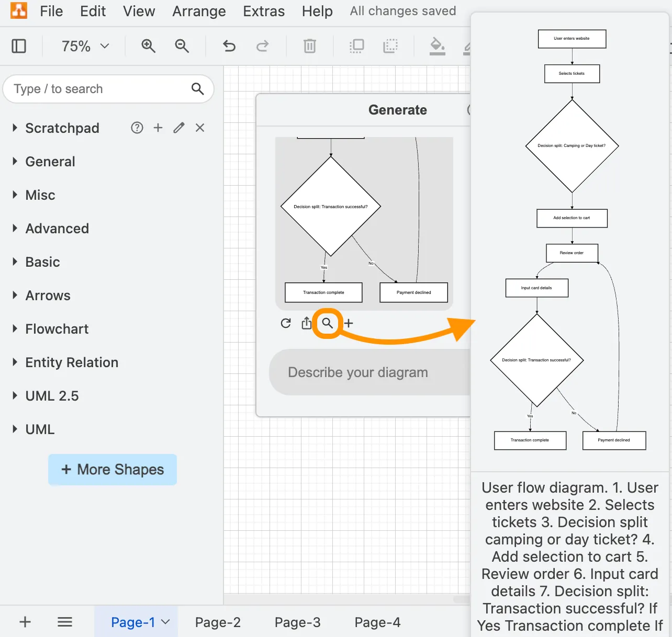Expand the Misc shapes section
672x637 pixels.
15,195
